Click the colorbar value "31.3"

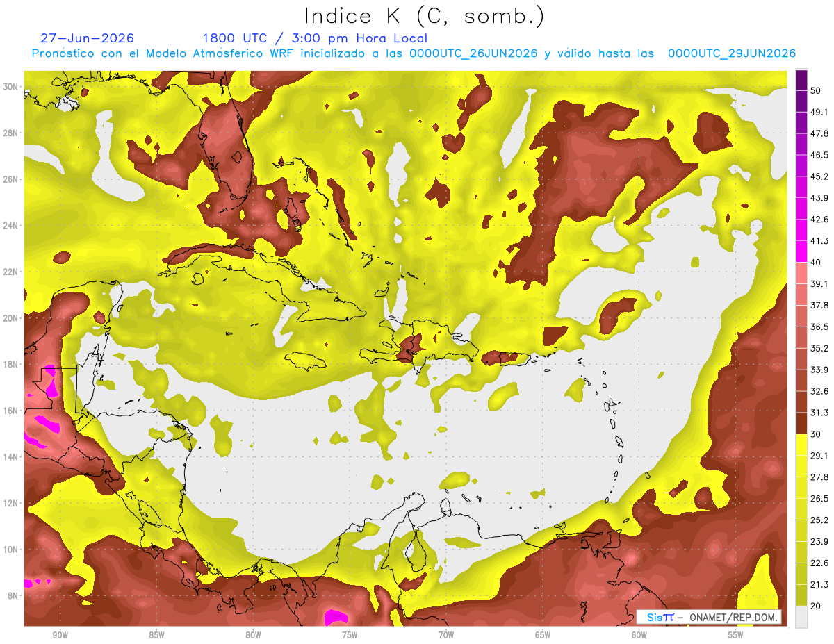pos(819,413)
